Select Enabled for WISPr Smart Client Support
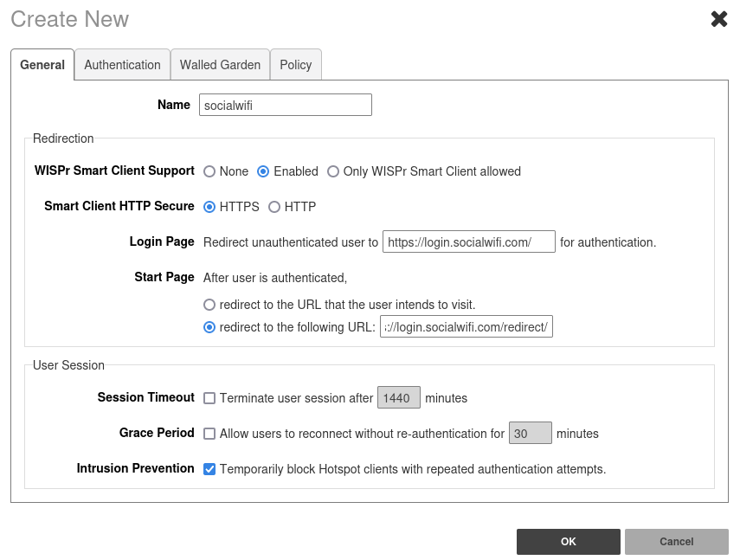The width and height of the screenshot is (740, 560). (x=264, y=171)
